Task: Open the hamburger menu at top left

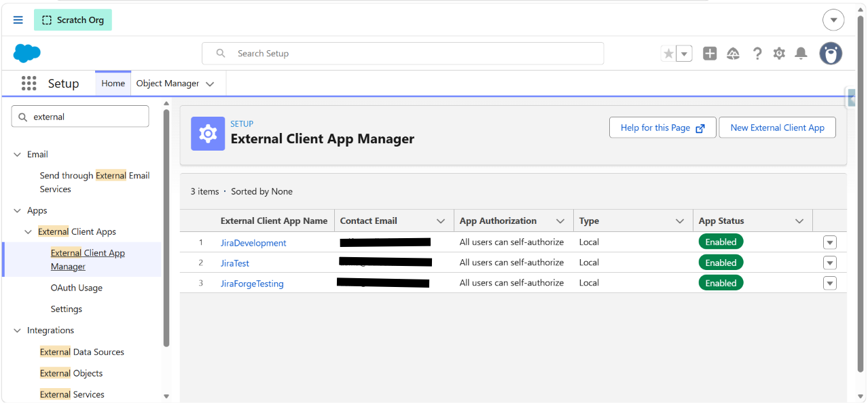Action: (x=18, y=20)
